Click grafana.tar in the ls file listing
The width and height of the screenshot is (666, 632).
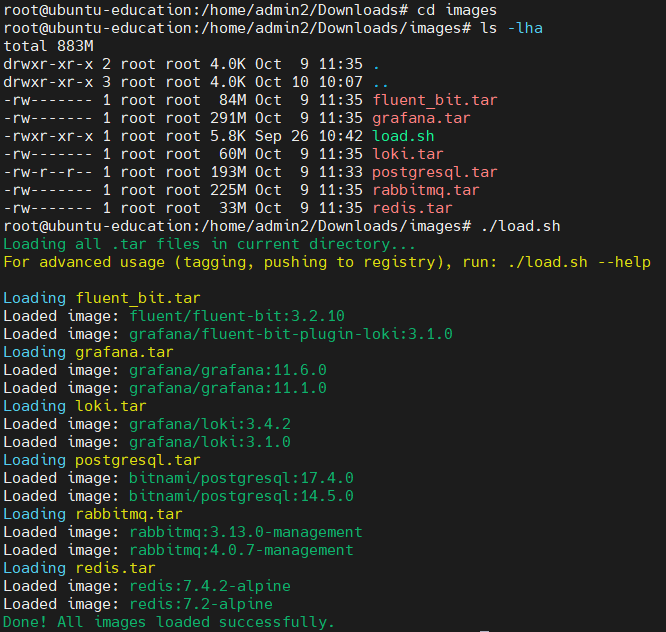click(x=421, y=118)
